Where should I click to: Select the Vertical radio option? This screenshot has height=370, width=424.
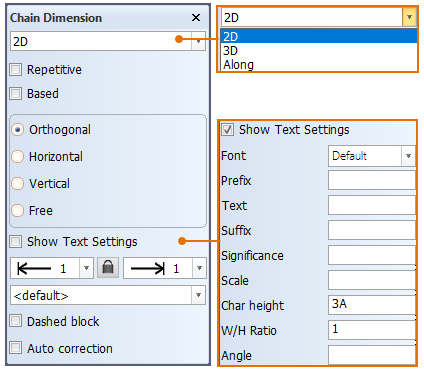click(x=18, y=183)
